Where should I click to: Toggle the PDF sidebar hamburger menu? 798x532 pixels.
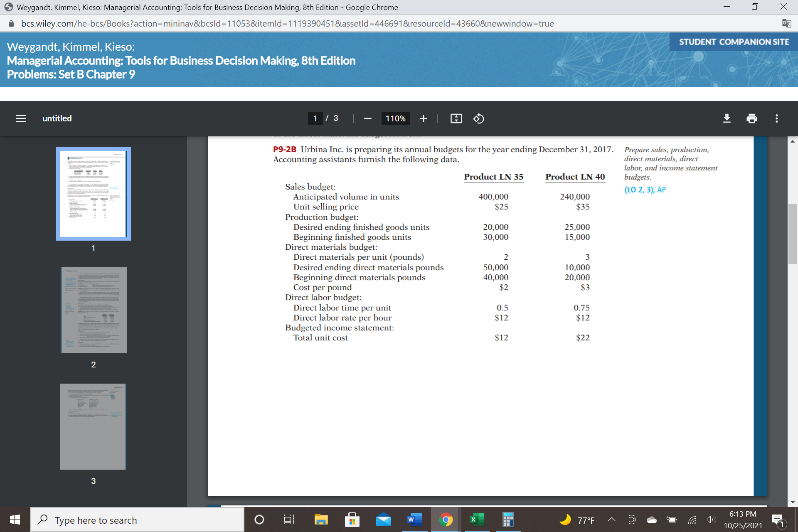[x=21, y=118]
